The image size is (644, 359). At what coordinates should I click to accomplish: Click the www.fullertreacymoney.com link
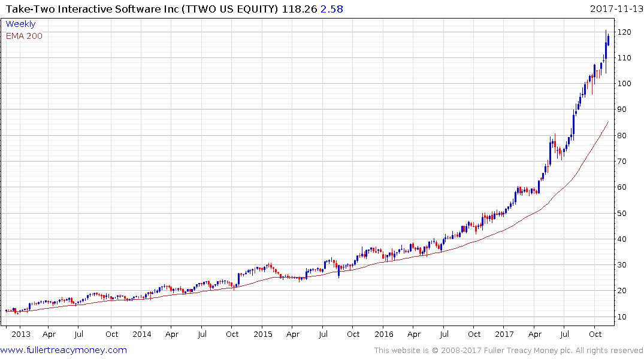click(x=64, y=350)
